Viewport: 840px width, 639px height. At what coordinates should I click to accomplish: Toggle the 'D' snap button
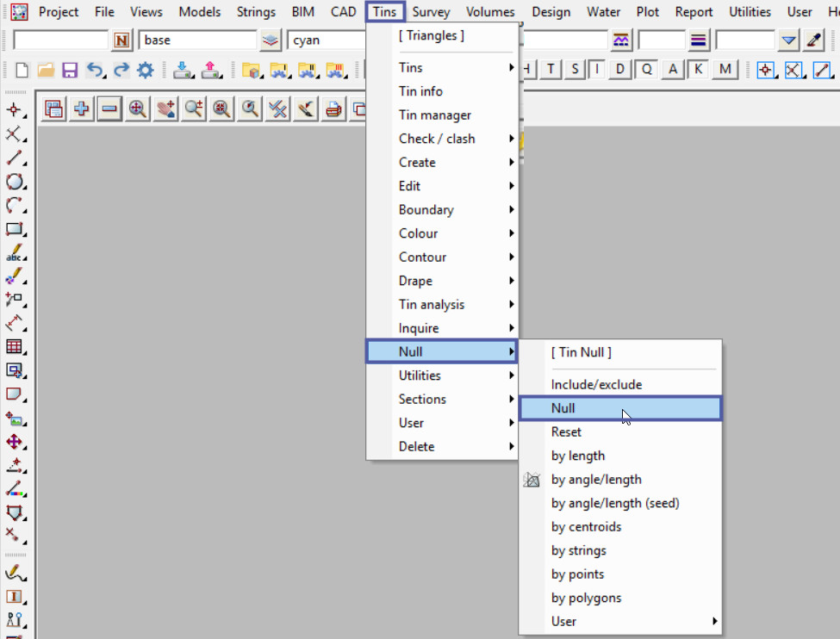point(620,70)
